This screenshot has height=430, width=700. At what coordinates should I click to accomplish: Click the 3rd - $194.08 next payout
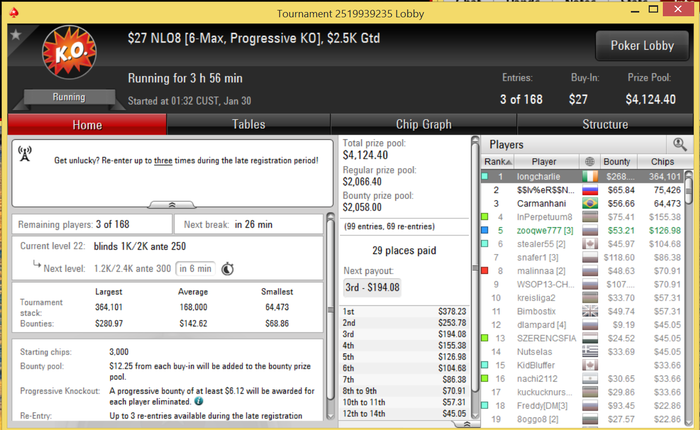pos(372,287)
